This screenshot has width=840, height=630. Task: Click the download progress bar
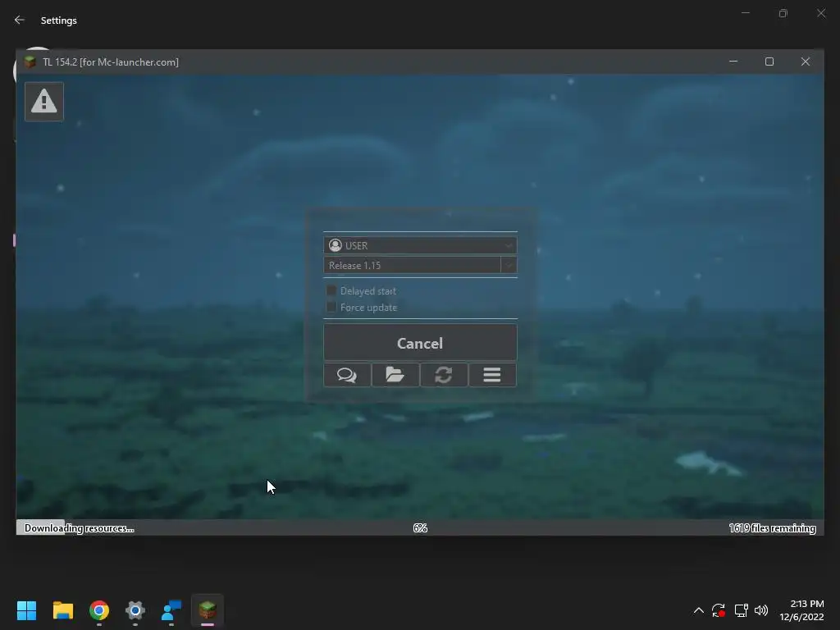coord(420,527)
